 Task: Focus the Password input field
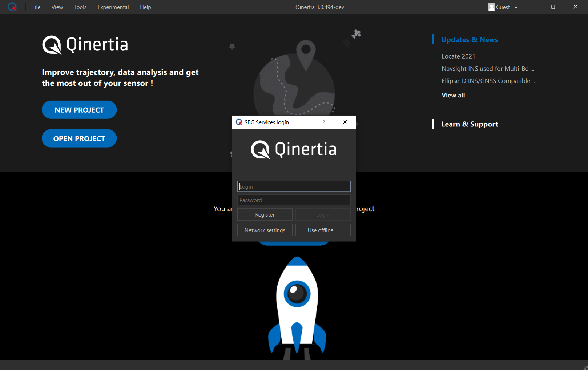294,200
